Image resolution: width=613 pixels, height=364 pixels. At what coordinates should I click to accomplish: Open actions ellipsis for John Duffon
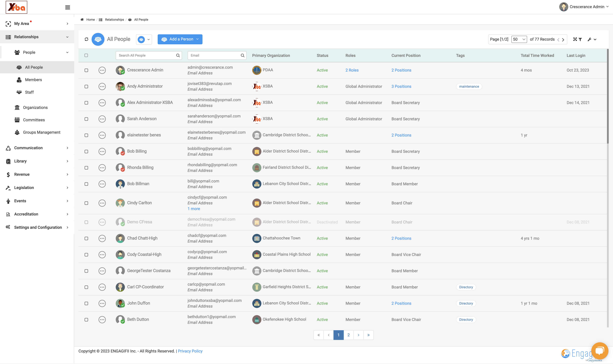pyautogui.click(x=102, y=303)
